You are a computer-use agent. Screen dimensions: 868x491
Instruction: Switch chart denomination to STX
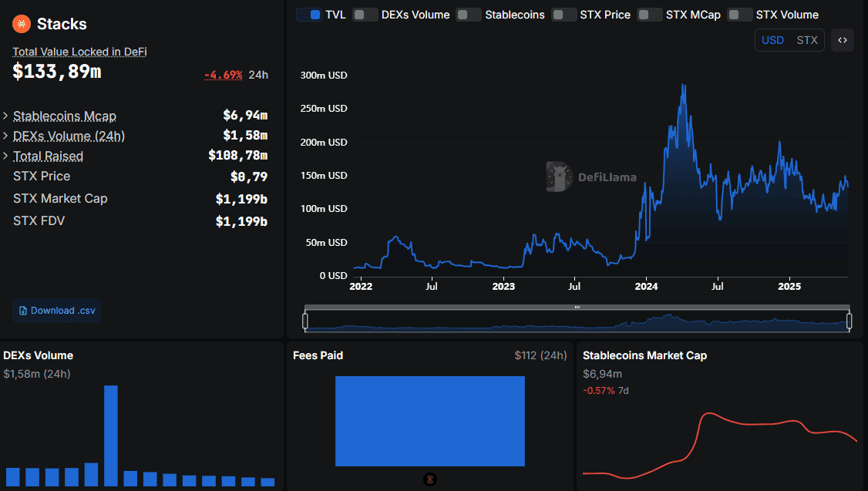[x=807, y=40]
